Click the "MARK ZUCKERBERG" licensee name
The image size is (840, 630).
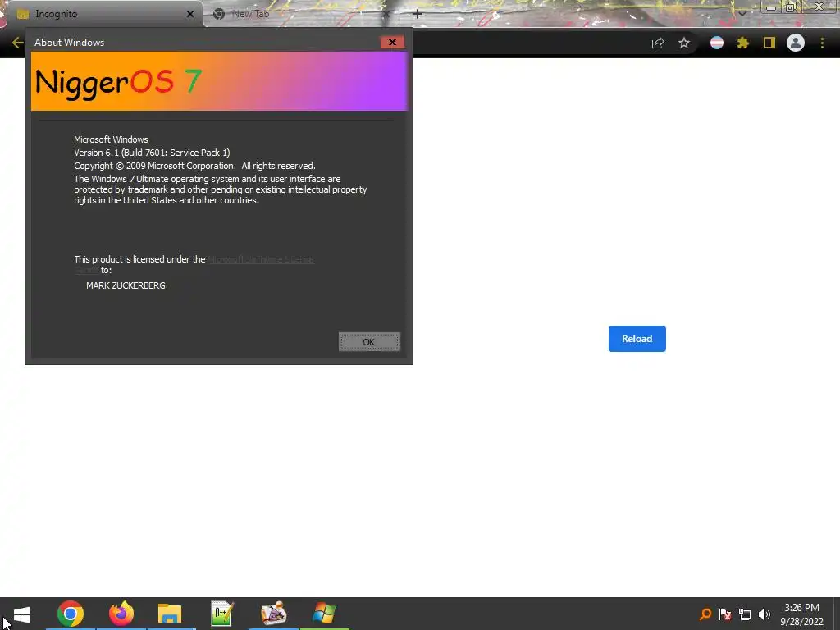pyautogui.click(x=126, y=285)
